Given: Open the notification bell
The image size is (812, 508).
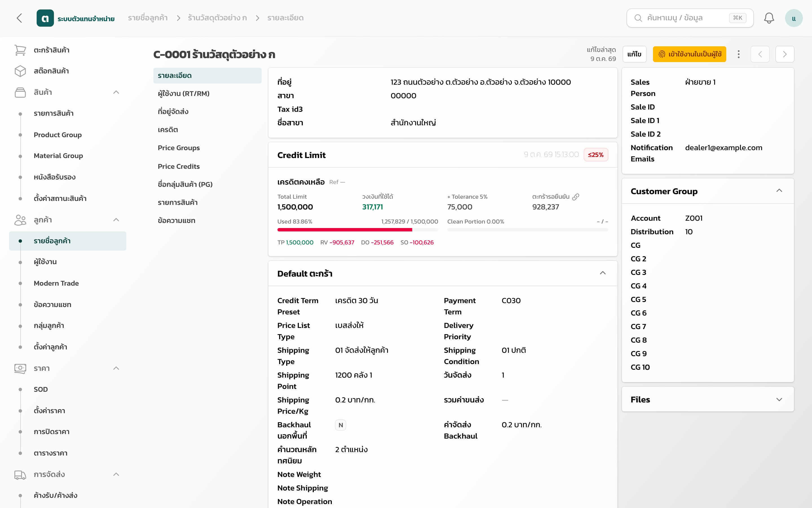Looking at the screenshot, I should (x=769, y=18).
